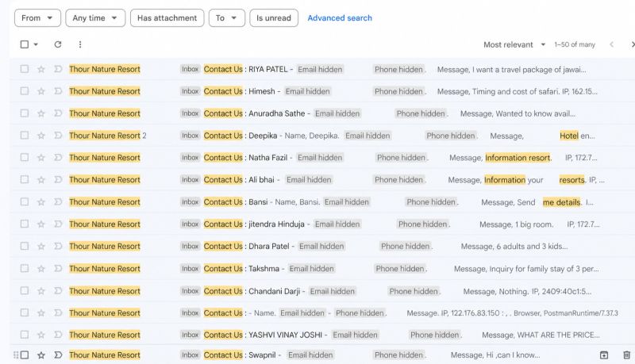Mark the YASHVI VINAY JOSHI email as important

click(58, 335)
